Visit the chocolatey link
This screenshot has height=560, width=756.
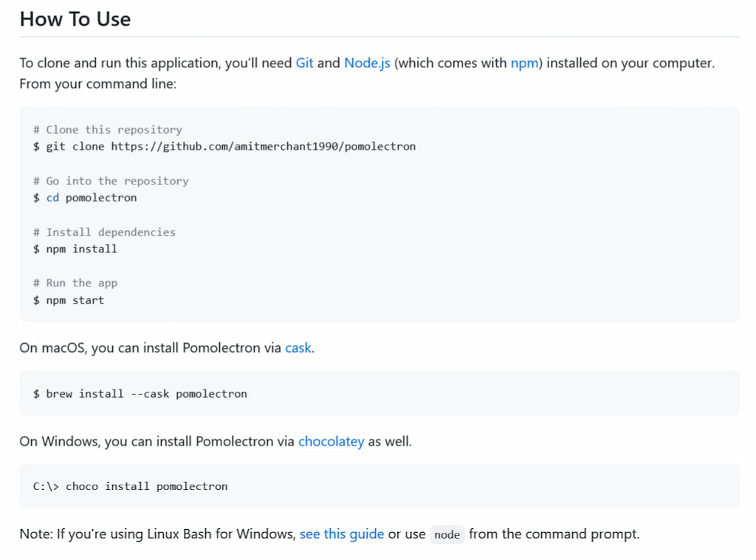pyautogui.click(x=331, y=442)
